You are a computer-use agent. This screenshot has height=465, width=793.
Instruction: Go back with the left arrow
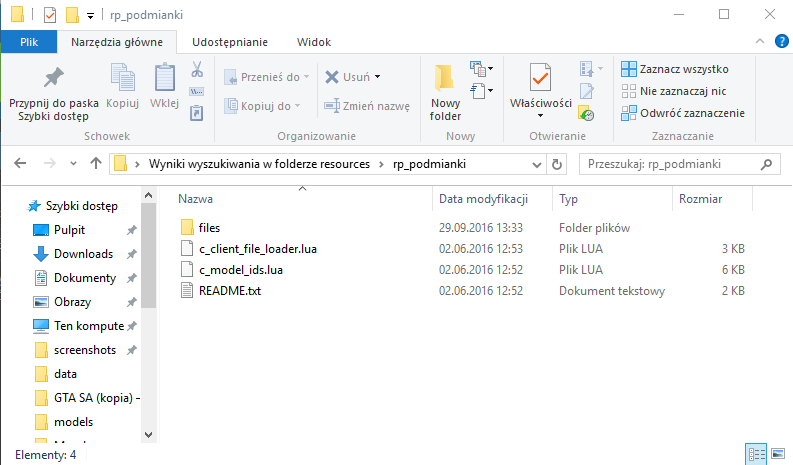click(x=20, y=163)
